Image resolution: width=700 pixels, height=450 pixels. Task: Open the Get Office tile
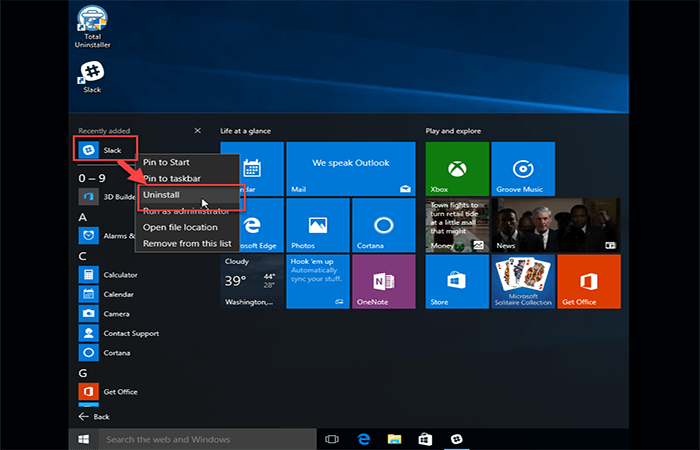(x=589, y=281)
